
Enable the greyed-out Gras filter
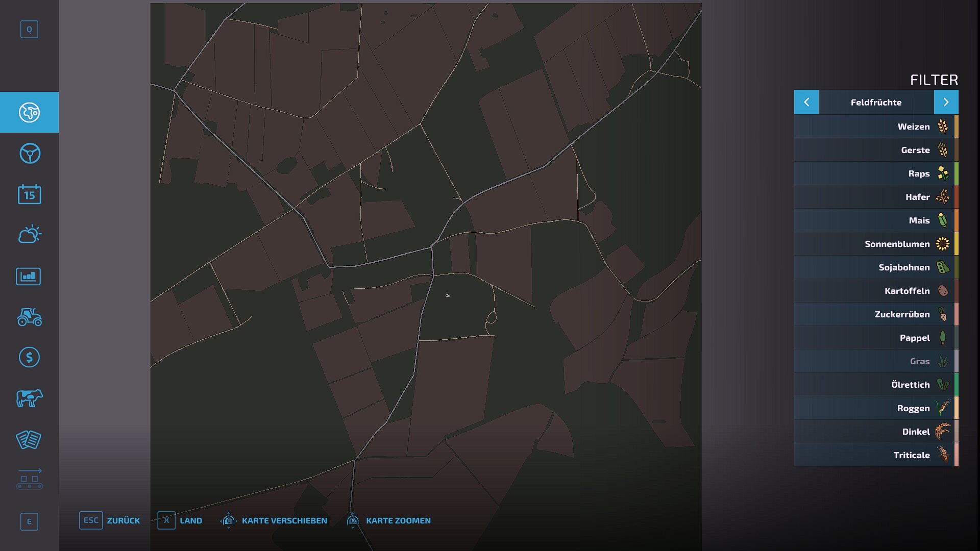coord(875,361)
